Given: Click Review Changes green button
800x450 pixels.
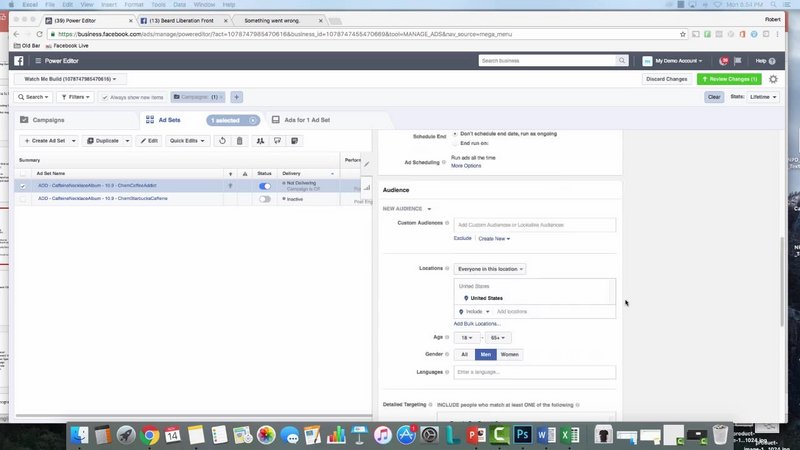Looking at the screenshot, I should (729, 79).
